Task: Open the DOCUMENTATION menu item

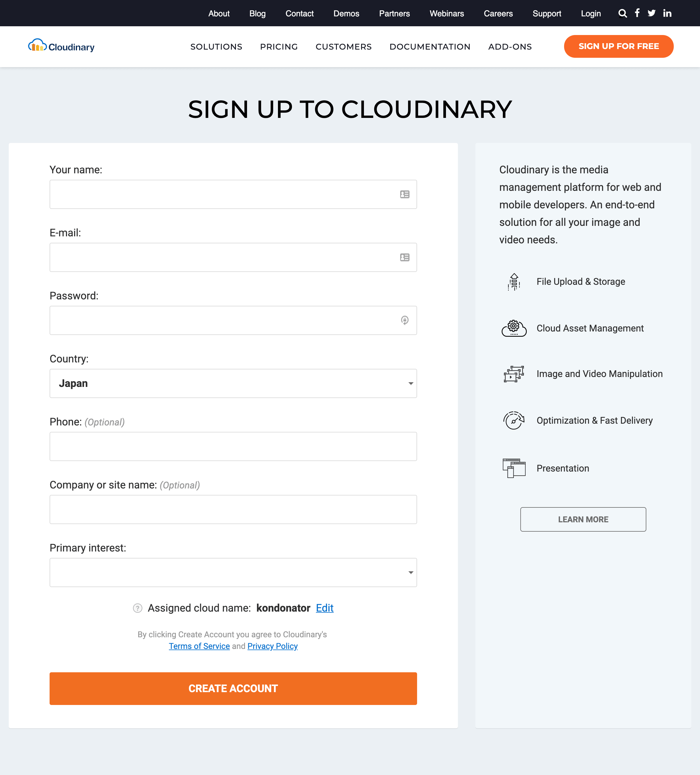Action: (430, 46)
